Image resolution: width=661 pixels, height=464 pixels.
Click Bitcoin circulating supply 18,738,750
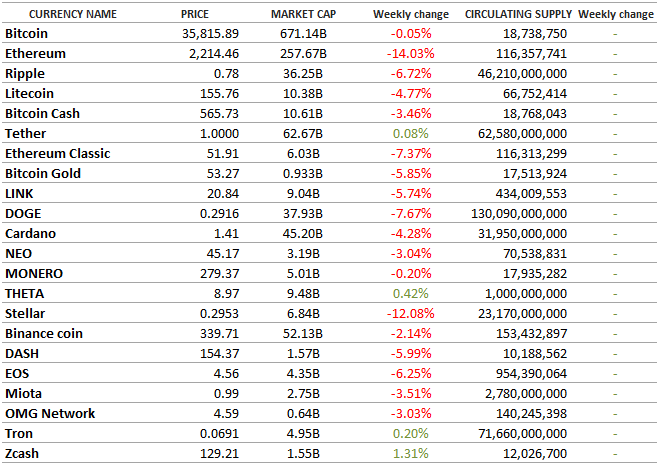535,34
